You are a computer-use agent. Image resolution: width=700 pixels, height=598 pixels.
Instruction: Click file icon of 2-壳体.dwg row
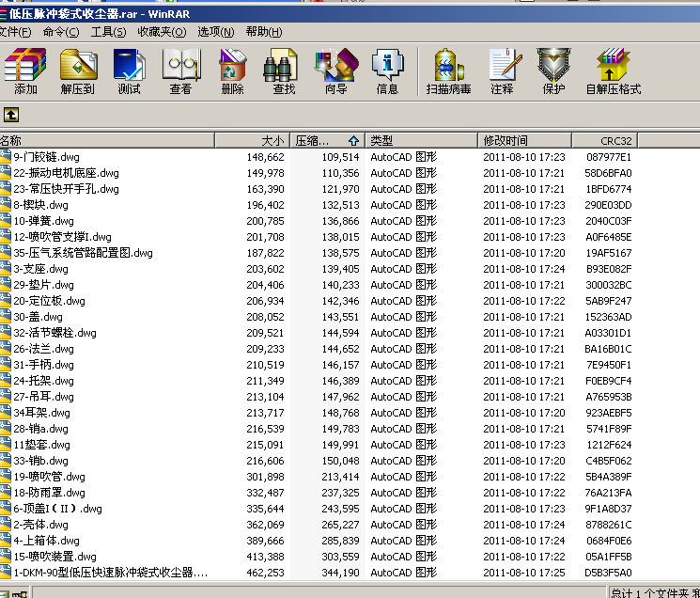tap(6, 525)
